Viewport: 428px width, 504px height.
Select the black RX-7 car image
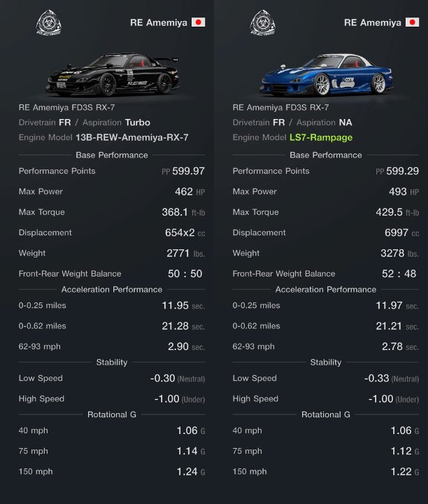pyautogui.click(x=113, y=75)
